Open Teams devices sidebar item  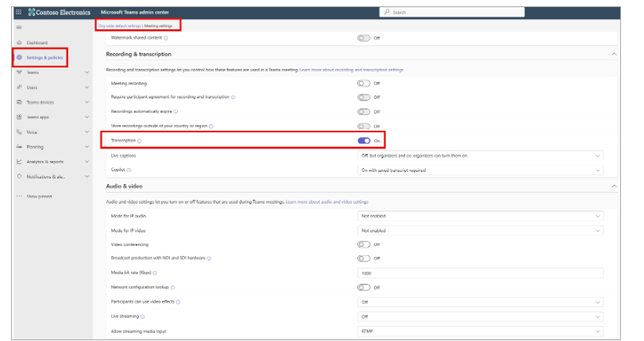tap(40, 102)
